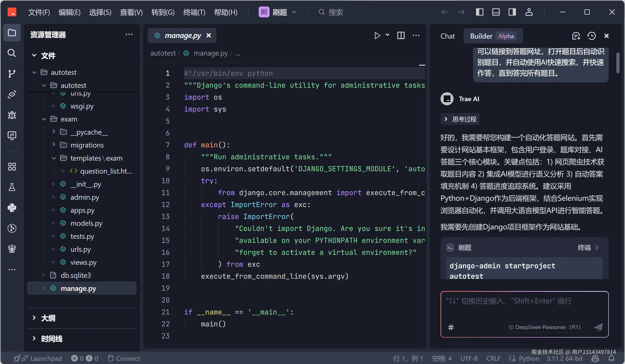Expand the __pycache__ folder
The height and width of the screenshot is (364, 625).
pyautogui.click(x=54, y=132)
